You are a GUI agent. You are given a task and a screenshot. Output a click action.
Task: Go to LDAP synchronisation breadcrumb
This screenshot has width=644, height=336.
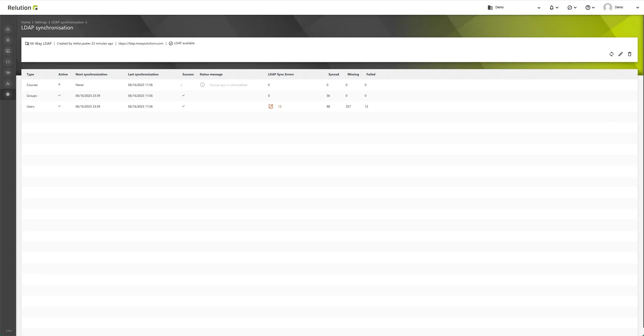coord(68,22)
